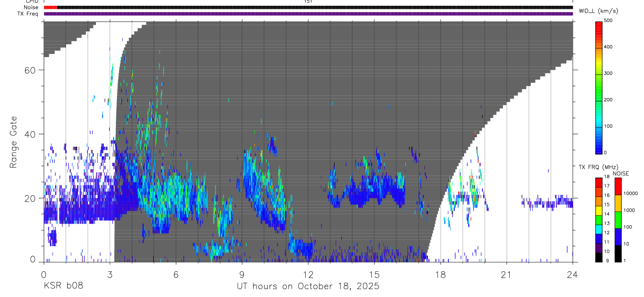The height and width of the screenshot is (297, 644).
Task: Click the 1000 label on NOISE scale
Action: 629,210
